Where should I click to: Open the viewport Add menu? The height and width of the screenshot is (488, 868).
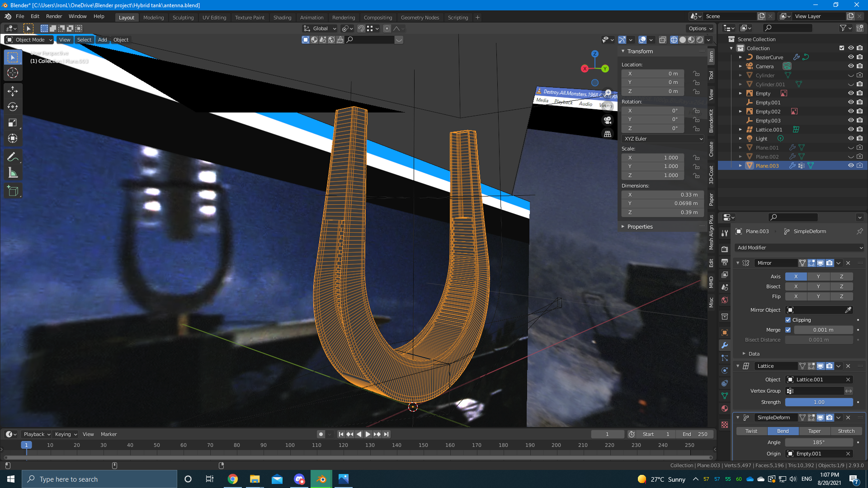[103, 40]
